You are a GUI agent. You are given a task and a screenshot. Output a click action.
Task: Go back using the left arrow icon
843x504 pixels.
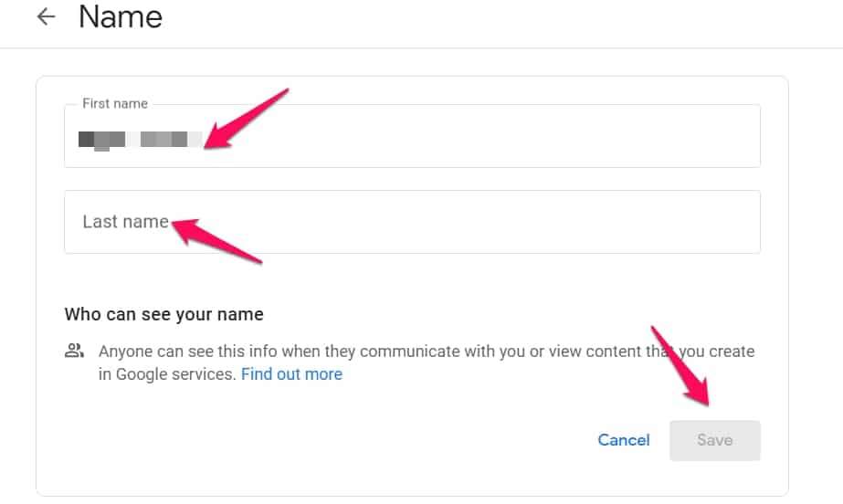46,16
